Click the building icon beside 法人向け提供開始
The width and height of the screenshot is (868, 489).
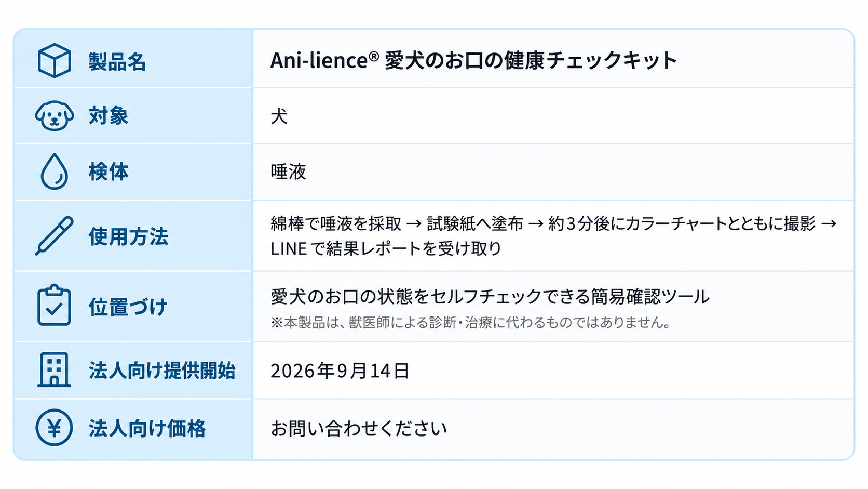pyautogui.click(x=54, y=369)
